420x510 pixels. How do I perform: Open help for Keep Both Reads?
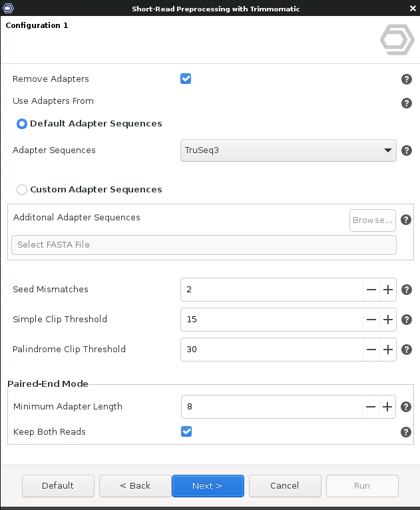coord(406,432)
